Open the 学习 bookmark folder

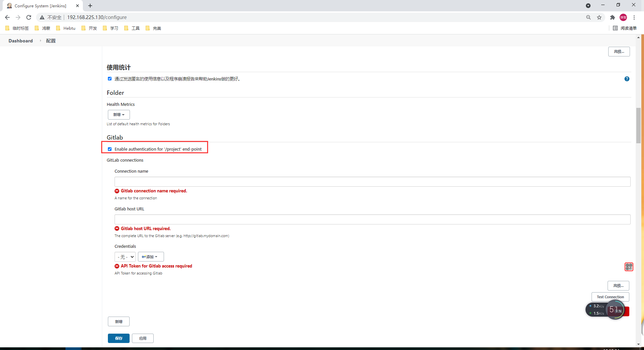111,28
